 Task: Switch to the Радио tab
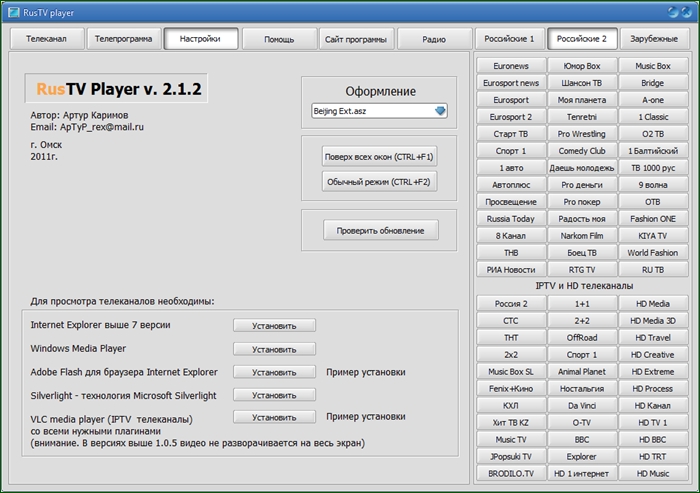tap(434, 39)
